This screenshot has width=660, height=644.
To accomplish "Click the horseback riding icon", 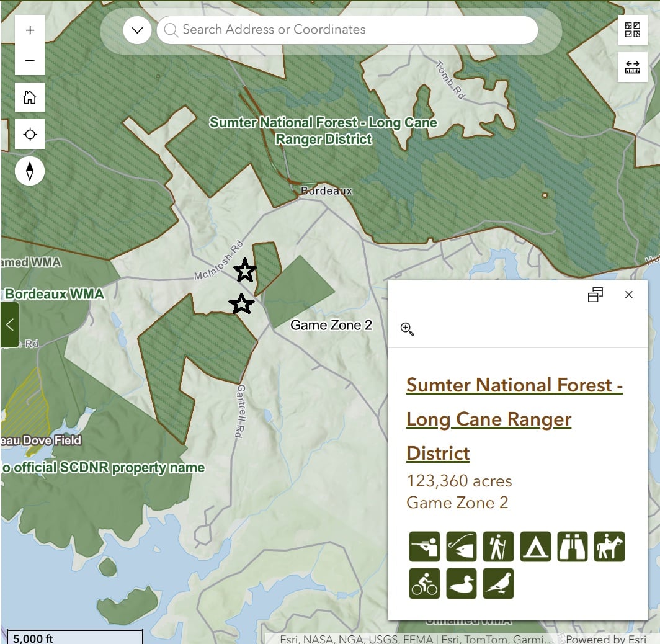I will click(610, 547).
